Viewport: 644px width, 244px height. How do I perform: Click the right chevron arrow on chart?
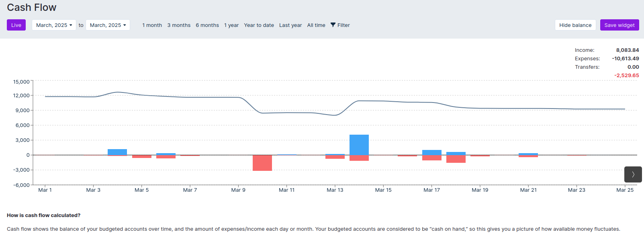tap(633, 174)
